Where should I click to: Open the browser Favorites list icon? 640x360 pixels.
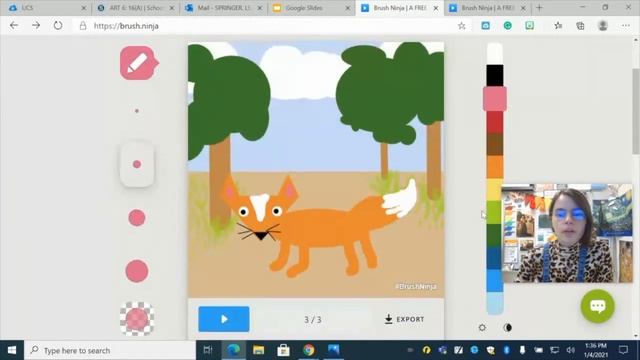pyautogui.click(x=558, y=26)
